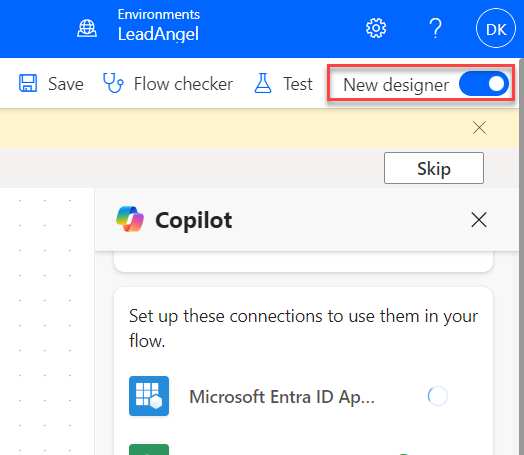
Task: Run the Test command label
Action: [298, 84]
